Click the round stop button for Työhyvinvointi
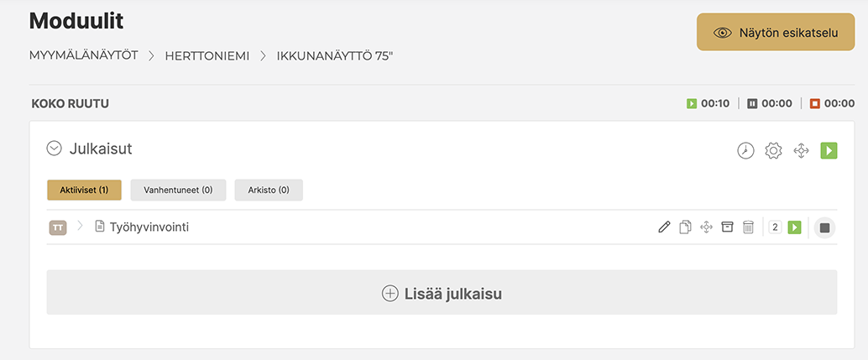 tap(824, 227)
